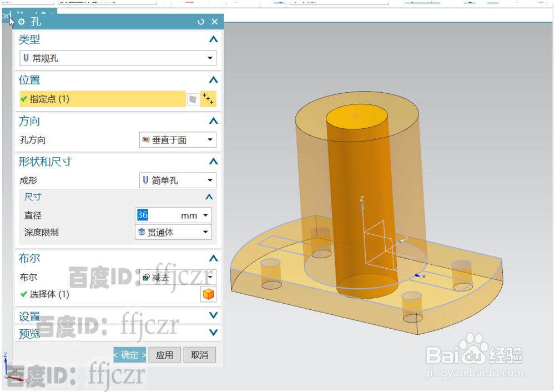Click the point creation icon
Screen dimensions: 555x392
click(x=208, y=99)
